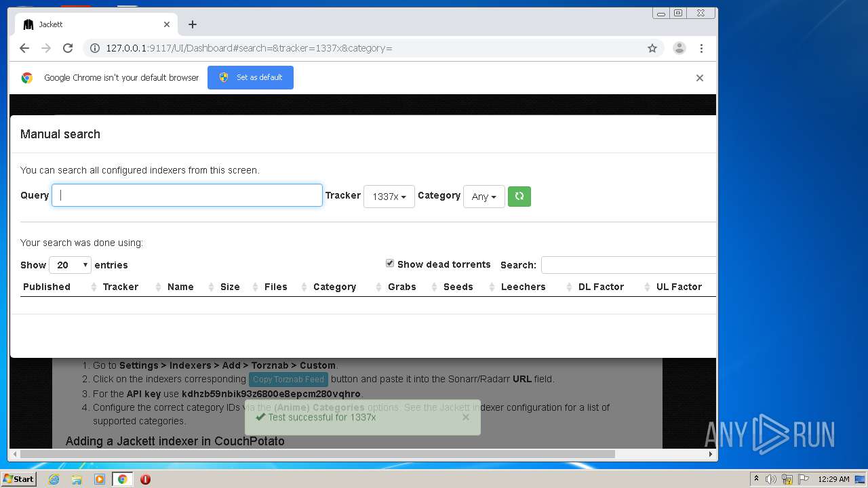Reload the Jackett page

pos(68,48)
